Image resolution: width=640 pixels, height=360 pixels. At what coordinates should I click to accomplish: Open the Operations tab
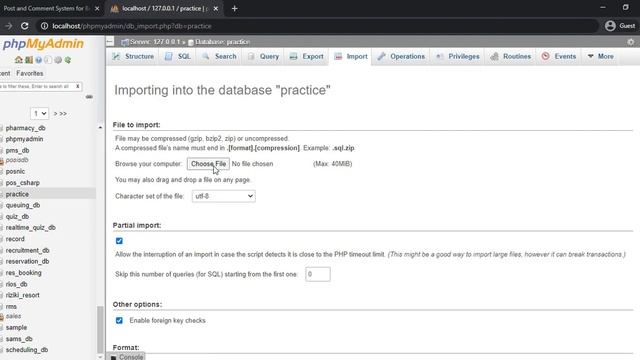click(x=401, y=56)
